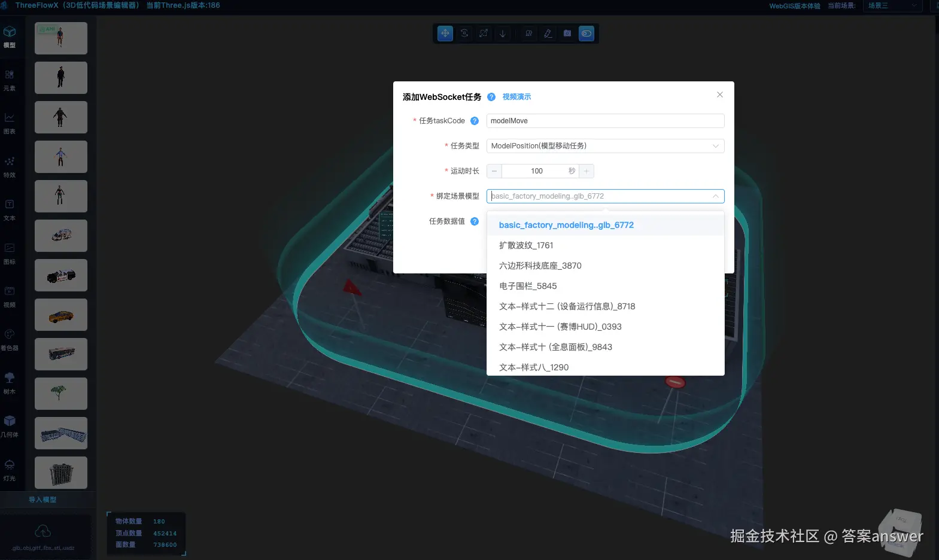The height and width of the screenshot is (560, 939).
Task: Open the 几何体 (geometry) sidebar panel
Action: [x=10, y=427]
